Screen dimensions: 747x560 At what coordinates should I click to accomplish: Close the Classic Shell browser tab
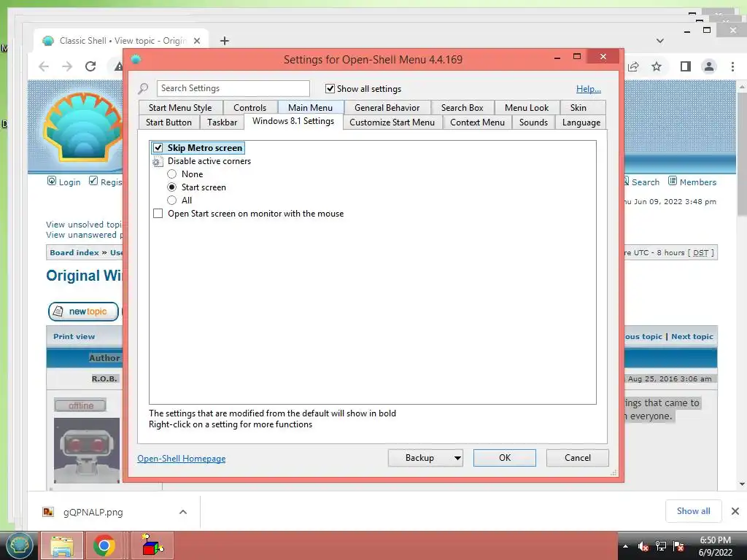pyautogui.click(x=197, y=41)
